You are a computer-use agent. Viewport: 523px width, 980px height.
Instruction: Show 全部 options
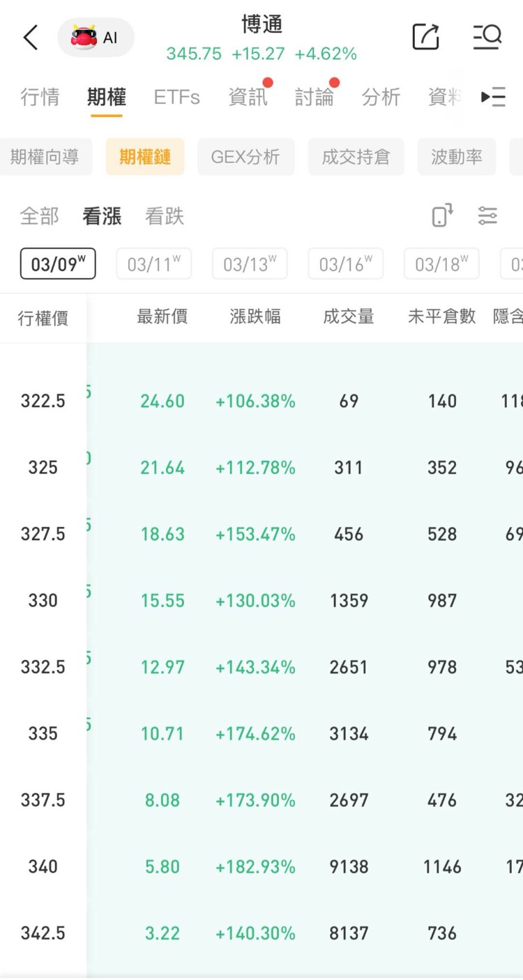point(40,216)
